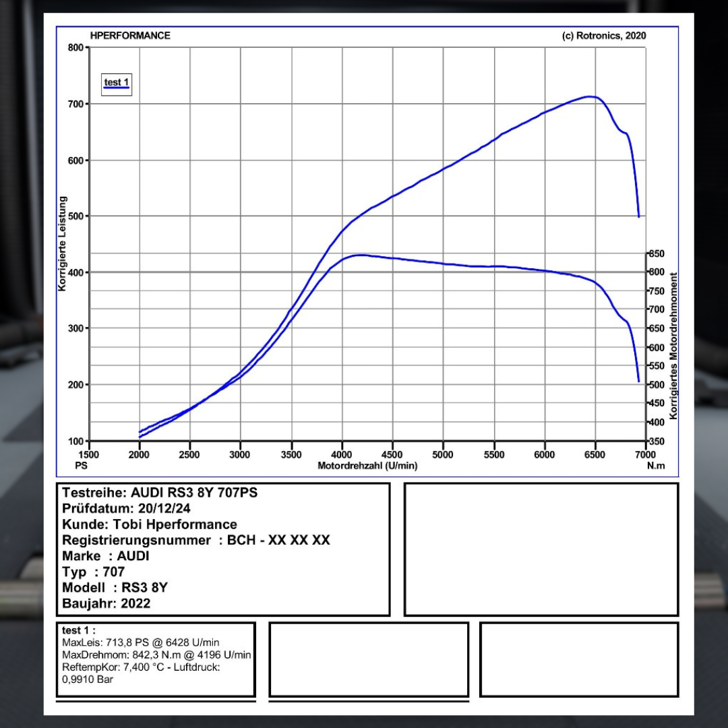This screenshot has height=728, width=728.
Task: Click the 'Kunde: Tobi Hperformance' line
Action: coord(149,524)
